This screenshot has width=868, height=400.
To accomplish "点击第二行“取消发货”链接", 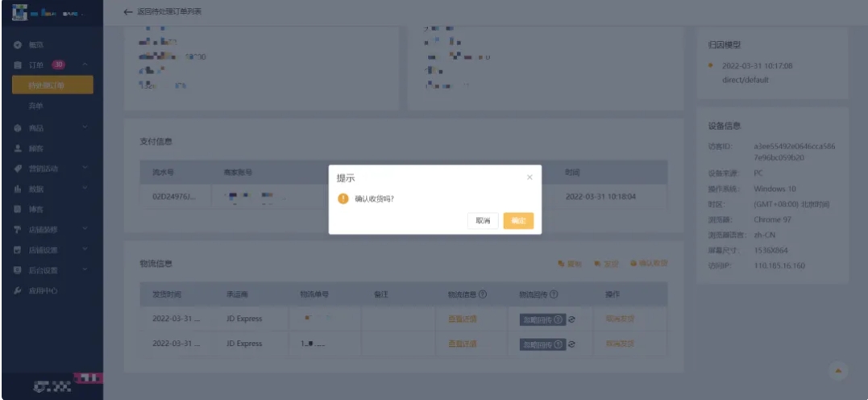I will pos(620,344).
